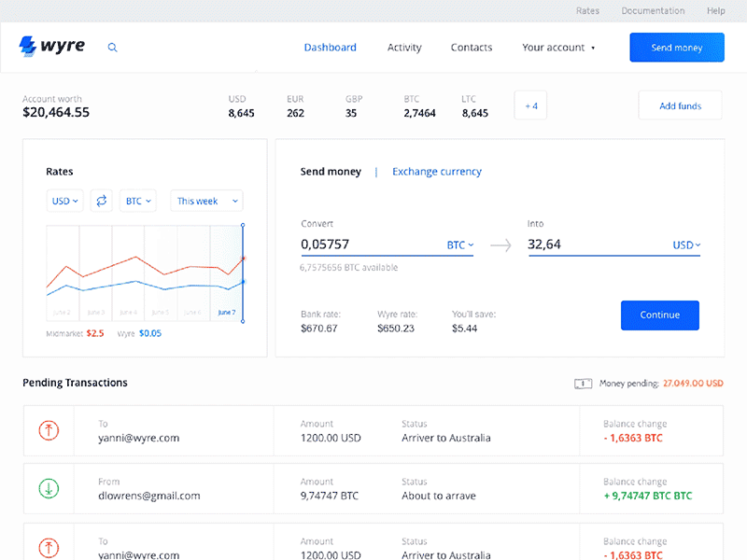
Task: Click the Convert amount input field
Action: point(369,245)
